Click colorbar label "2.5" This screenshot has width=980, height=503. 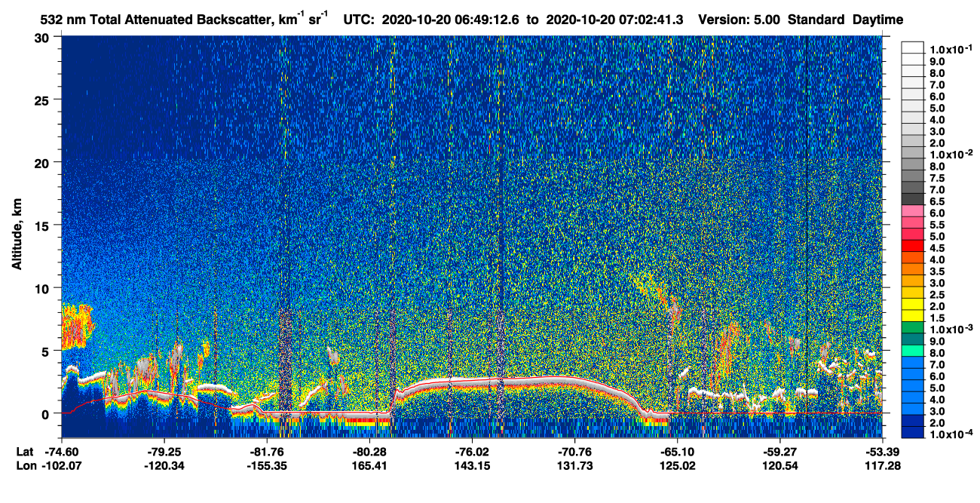click(x=937, y=295)
